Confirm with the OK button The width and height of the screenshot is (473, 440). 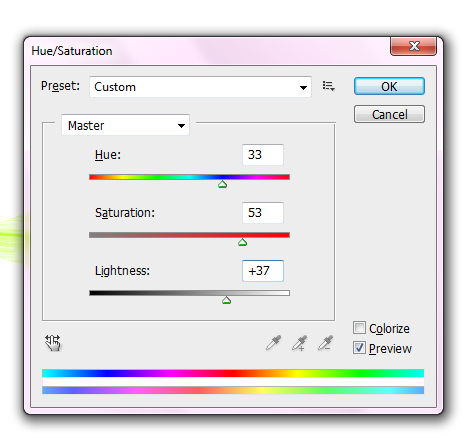389,86
